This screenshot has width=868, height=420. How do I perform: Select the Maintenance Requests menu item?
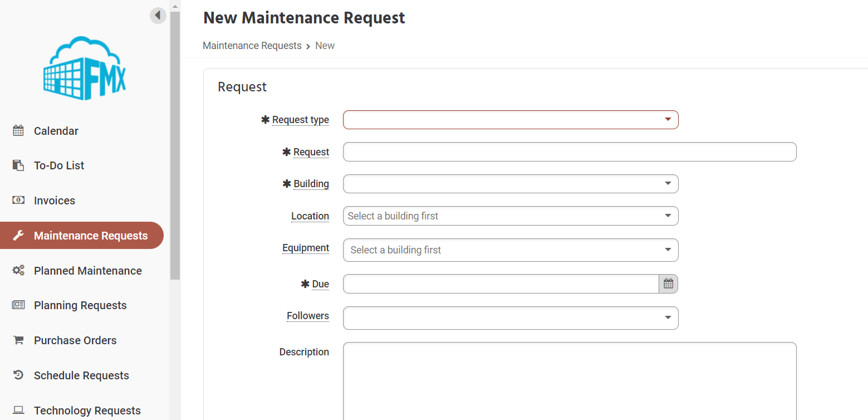click(x=82, y=236)
